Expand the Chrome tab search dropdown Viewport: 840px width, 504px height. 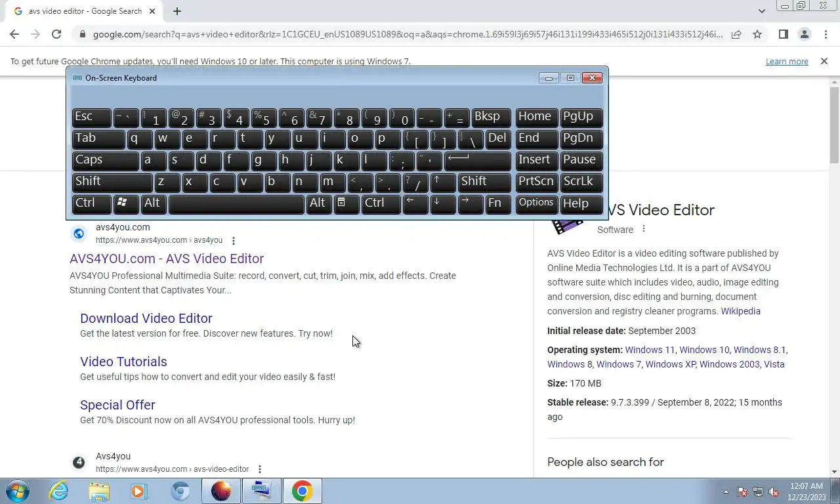point(761,11)
